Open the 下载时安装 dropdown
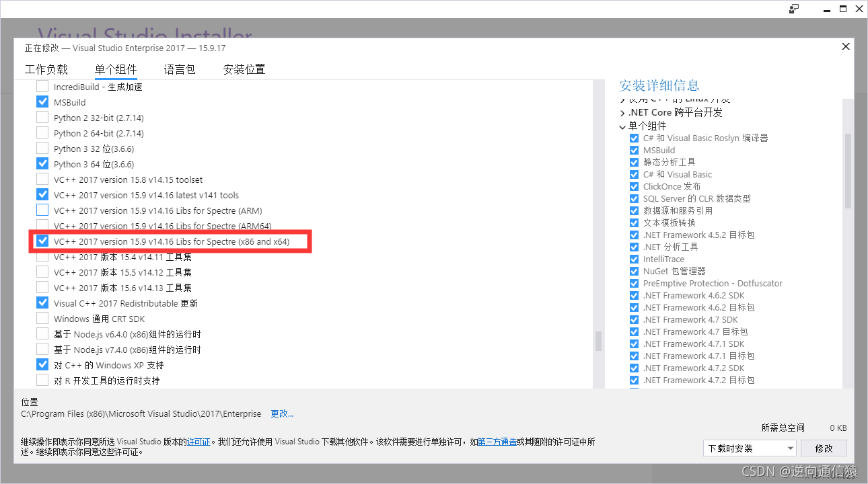The height and width of the screenshot is (484, 868). coord(750,448)
